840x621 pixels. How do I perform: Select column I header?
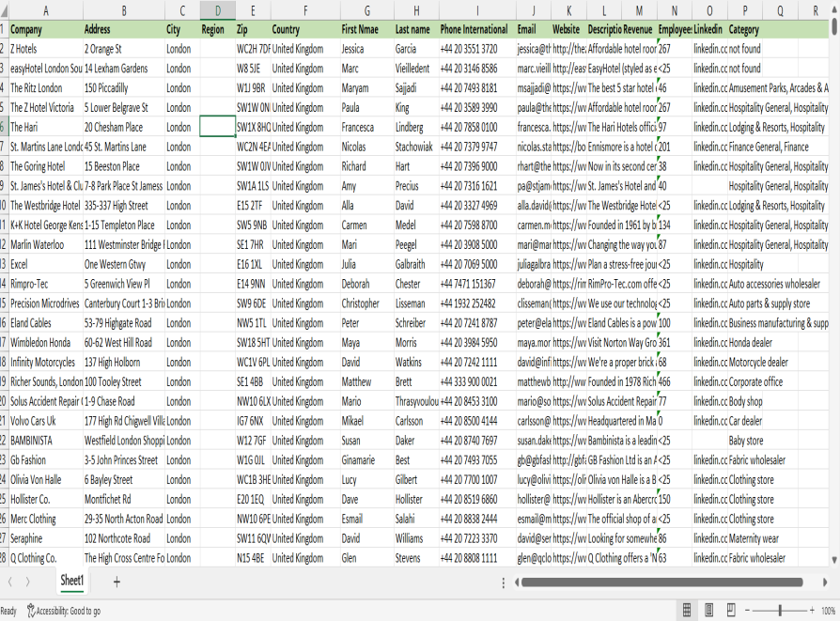coord(477,10)
